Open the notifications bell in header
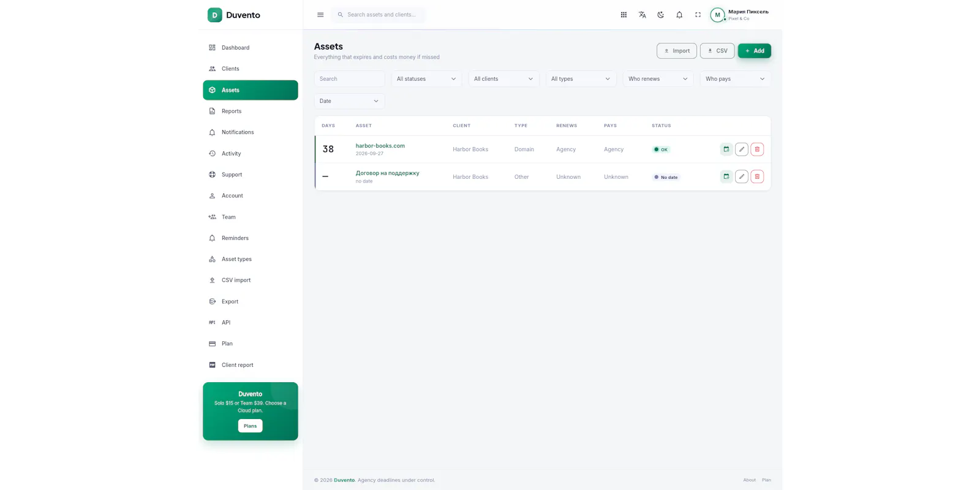This screenshot has width=980, height=490. (679, 15)
